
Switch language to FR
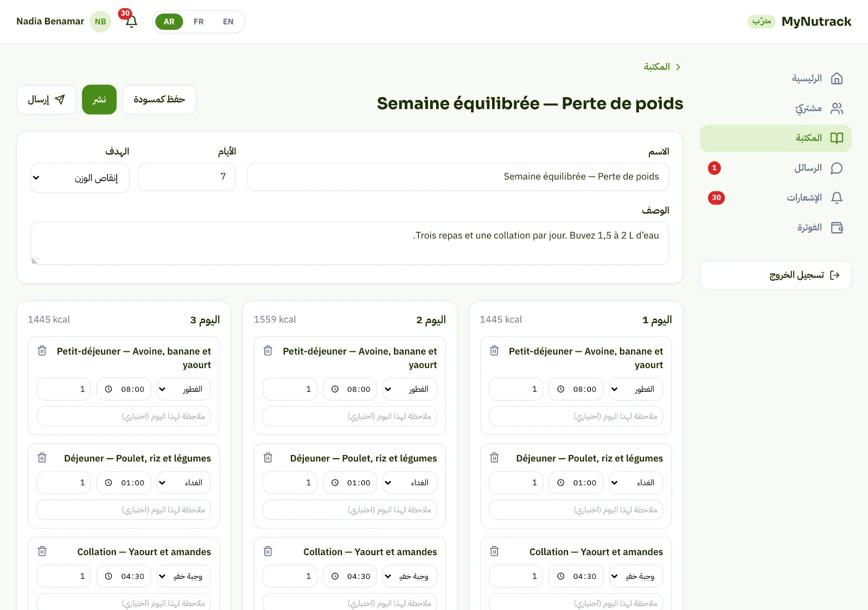click(x=199, y=22)
